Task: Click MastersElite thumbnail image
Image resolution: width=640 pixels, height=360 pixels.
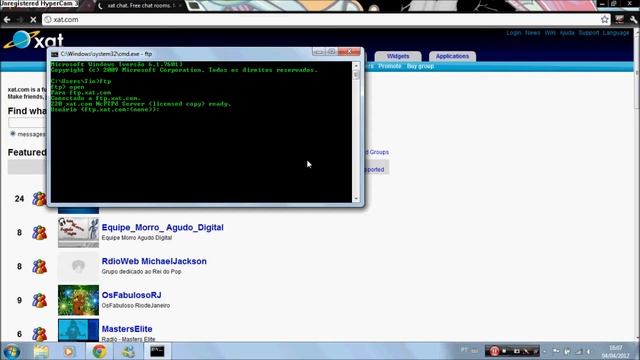Action: click(78, 330)
